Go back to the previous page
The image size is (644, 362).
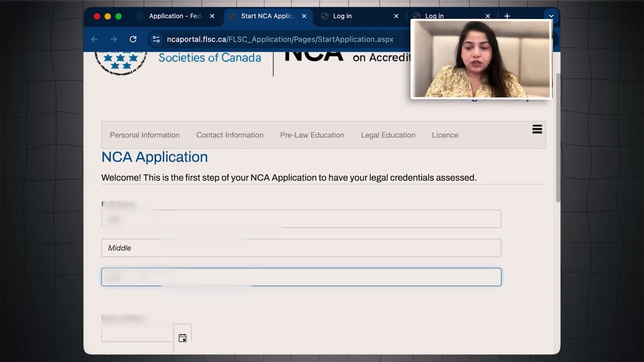[94, 39]
